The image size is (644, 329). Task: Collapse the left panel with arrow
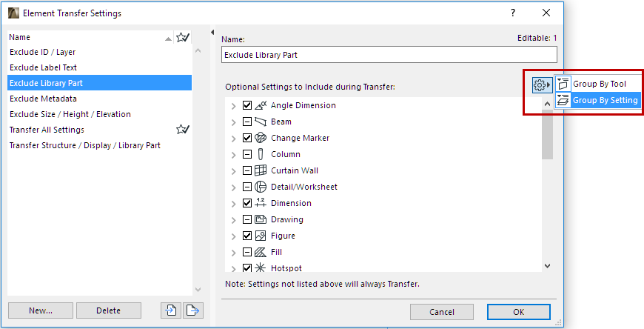pos(212,32)
